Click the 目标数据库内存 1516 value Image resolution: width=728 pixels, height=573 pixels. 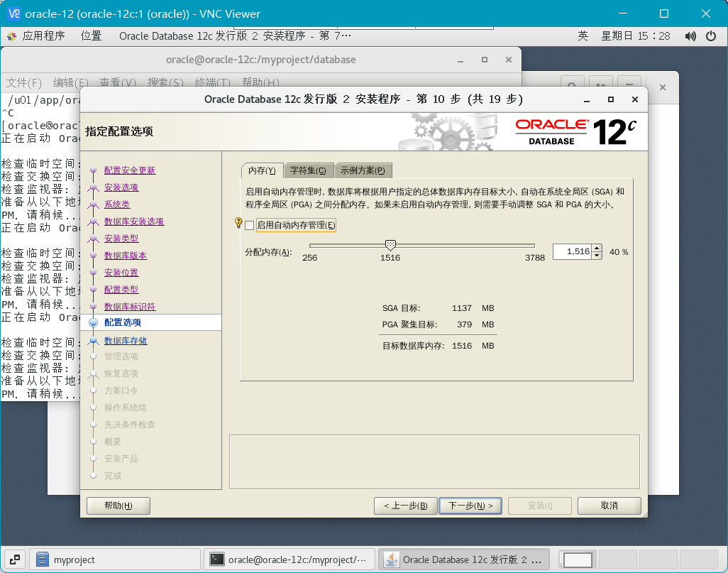coord(461,346)
